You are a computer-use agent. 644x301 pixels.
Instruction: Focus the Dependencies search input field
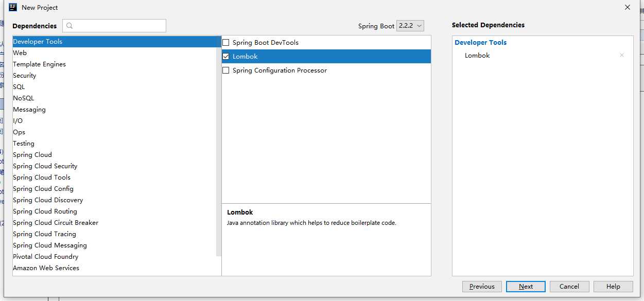tap(114, 26)
